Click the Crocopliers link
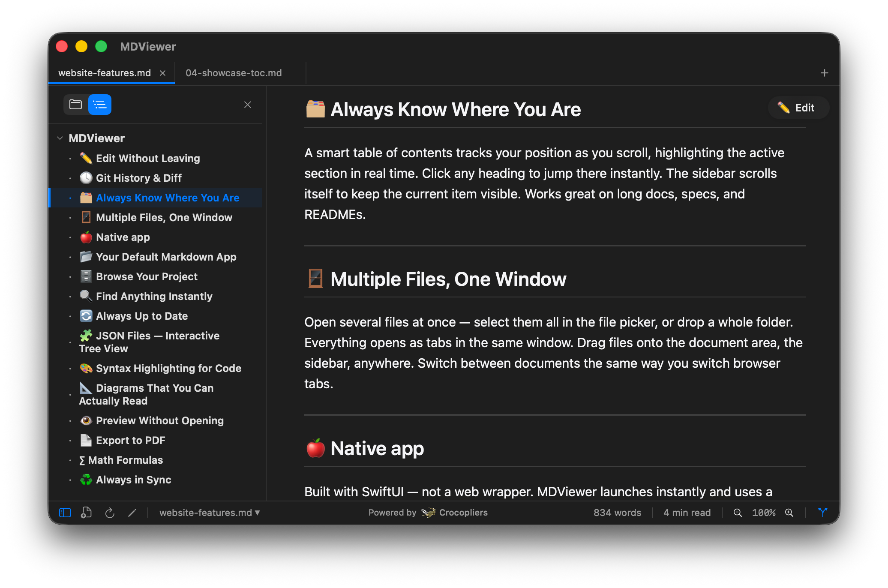888x588 pixels. 463,513
